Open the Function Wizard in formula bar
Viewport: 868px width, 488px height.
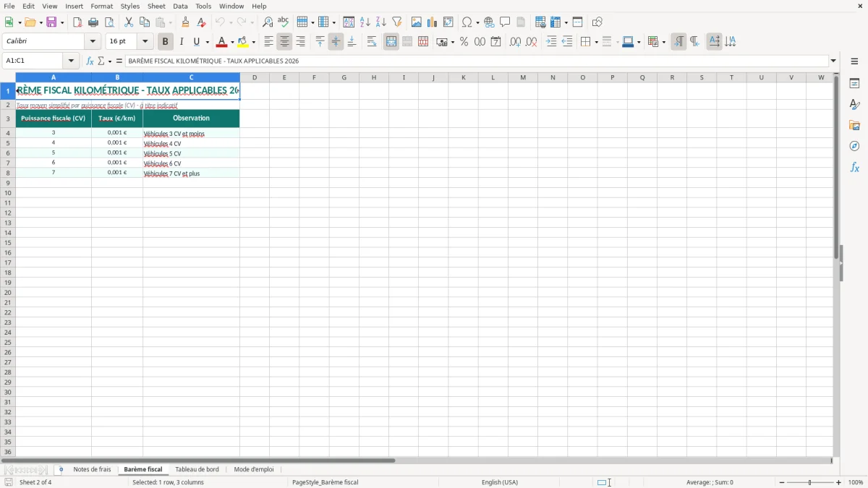[x=90, y=61]
